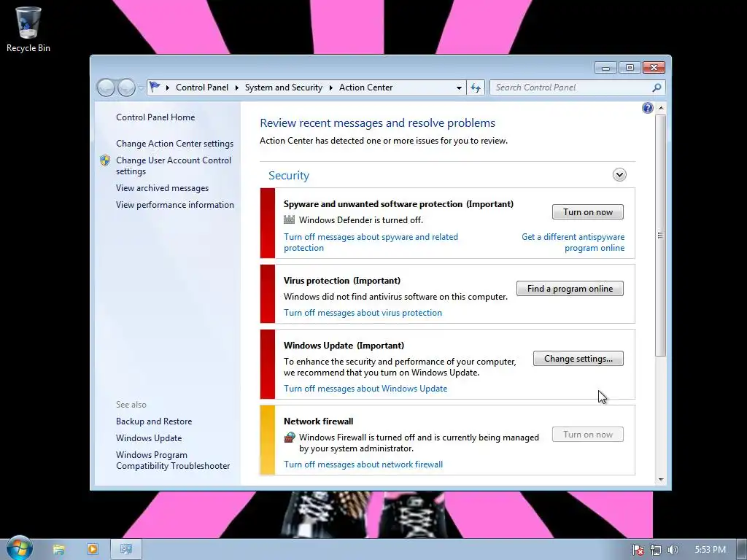Click the Action Center taskbar button

(x=126, y=549)
